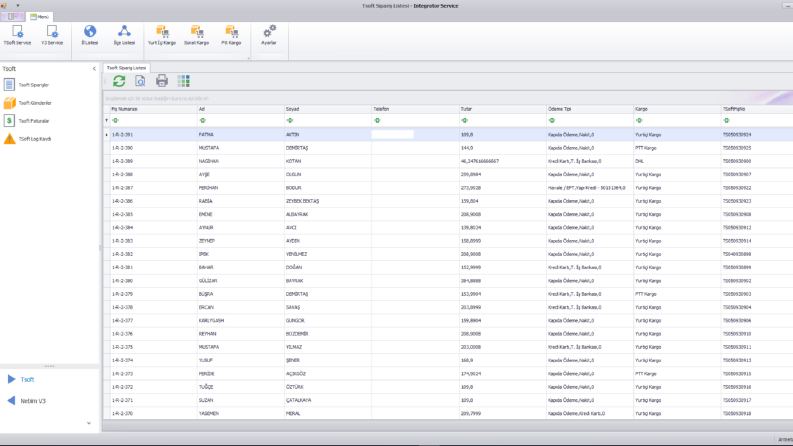Click the filter icon in the Kargo filter cell

[639, 120]
